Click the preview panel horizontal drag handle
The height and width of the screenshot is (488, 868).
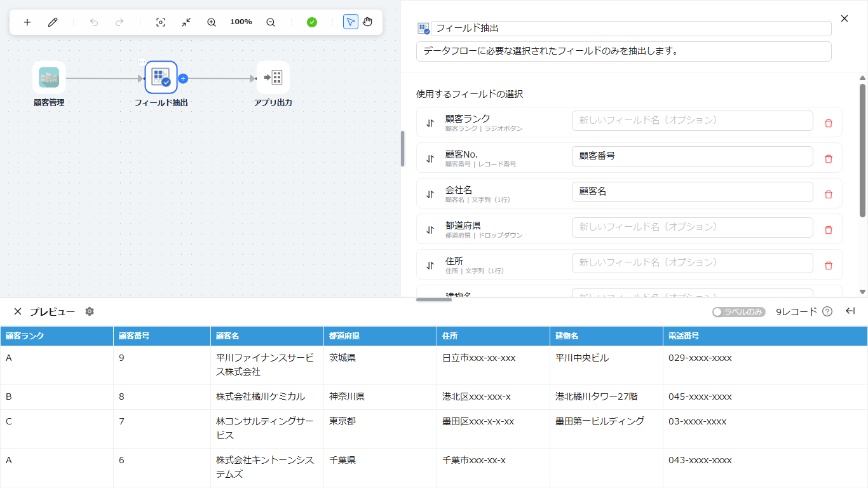(434, 299)
